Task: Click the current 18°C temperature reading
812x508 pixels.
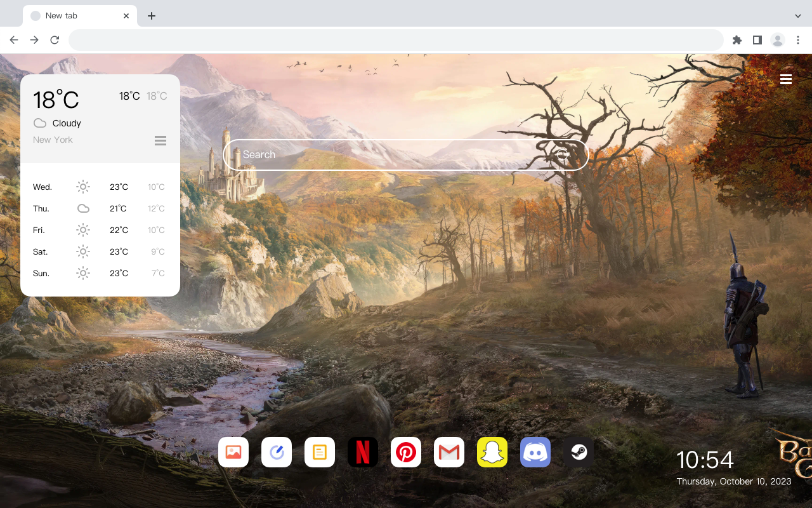Action: click(56, 100)
